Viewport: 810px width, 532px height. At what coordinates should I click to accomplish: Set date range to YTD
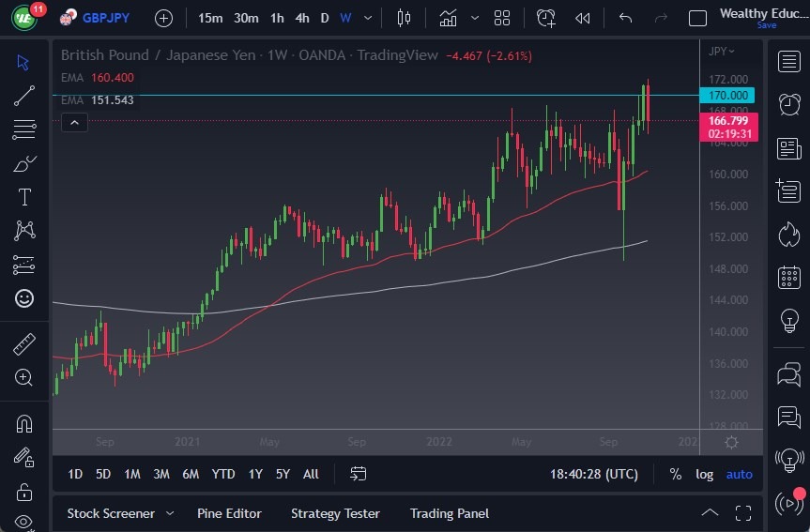223,474
